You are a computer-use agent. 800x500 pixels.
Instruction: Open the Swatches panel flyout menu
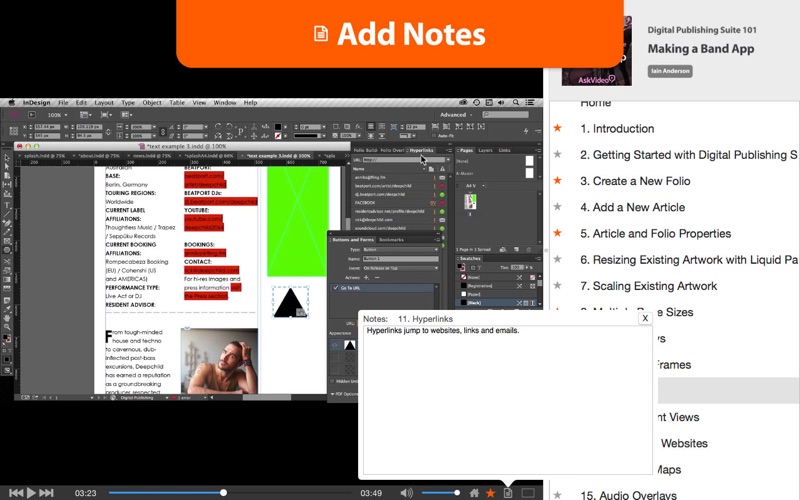point(538,259)
